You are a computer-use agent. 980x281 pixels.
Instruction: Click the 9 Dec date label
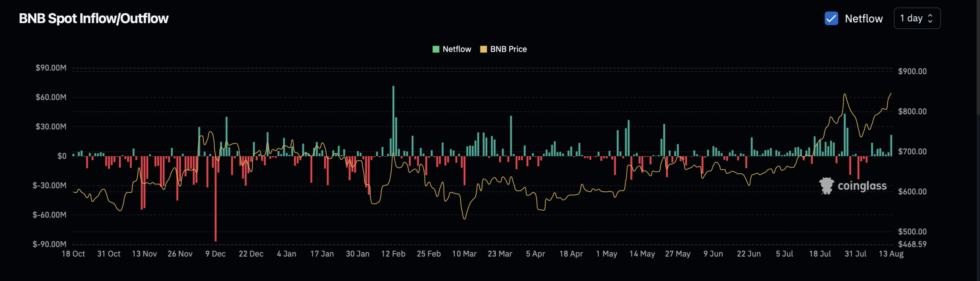pyautogui.click(x=216, y=254)
